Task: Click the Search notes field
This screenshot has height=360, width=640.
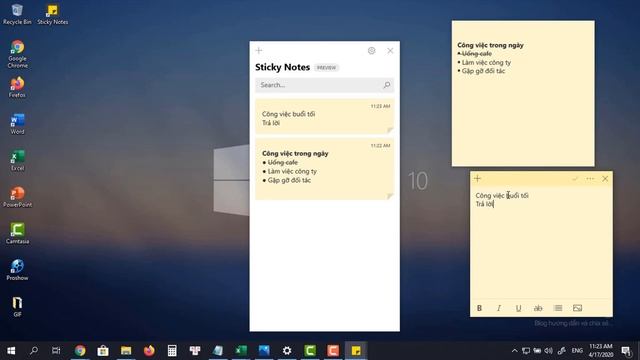Action: coord(324,85)
